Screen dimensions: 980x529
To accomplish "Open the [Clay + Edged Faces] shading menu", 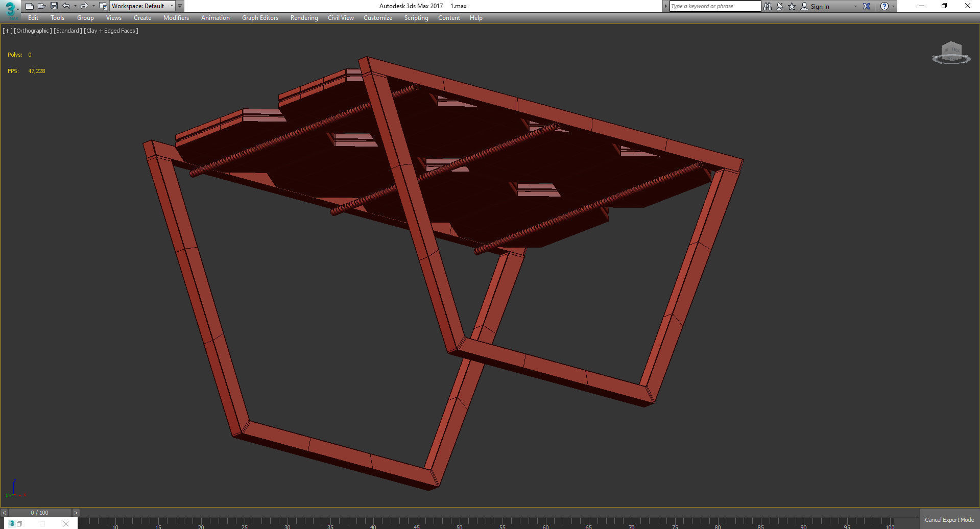I will [111, 31].
